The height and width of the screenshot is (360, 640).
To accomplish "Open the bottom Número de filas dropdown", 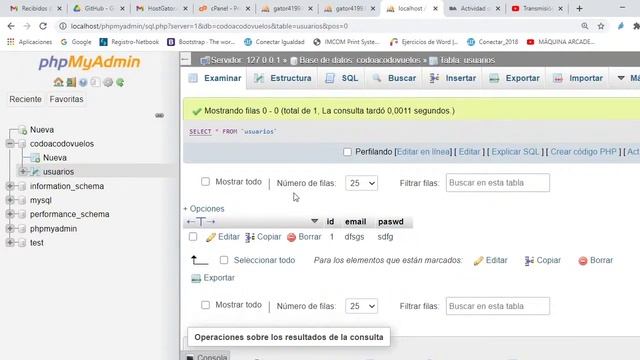I will [x=361, y=306].
